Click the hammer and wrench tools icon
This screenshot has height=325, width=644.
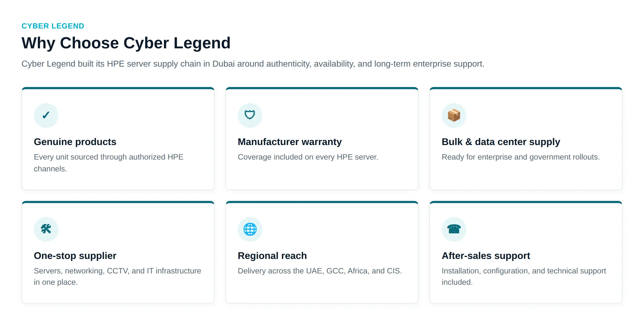pos(46,229)
